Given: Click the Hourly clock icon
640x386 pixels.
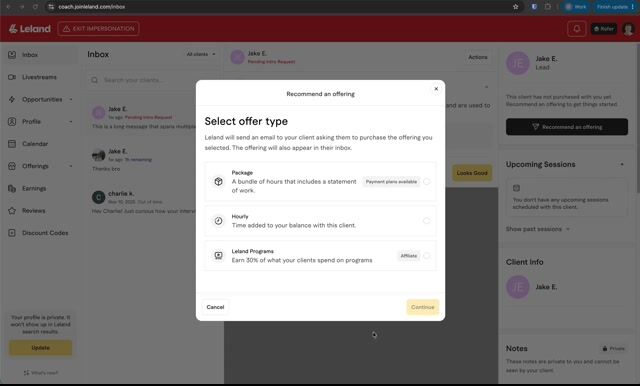Looking at the screenshot, I should 218,221.
